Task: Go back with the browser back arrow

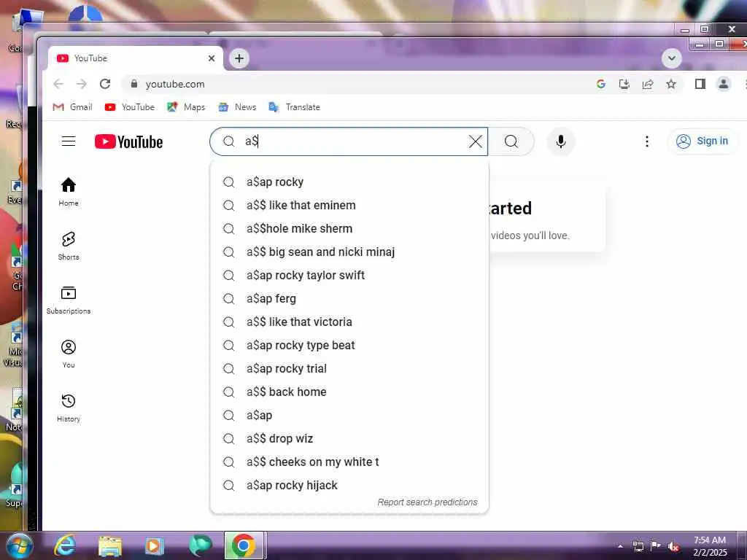Action: click(58, 85)
